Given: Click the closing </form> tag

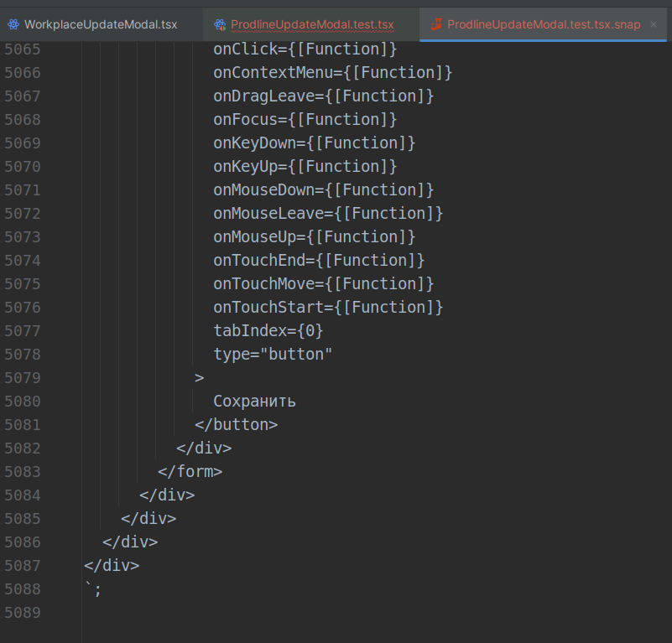Looking at the screenshot, I should (x=190, y=472).
